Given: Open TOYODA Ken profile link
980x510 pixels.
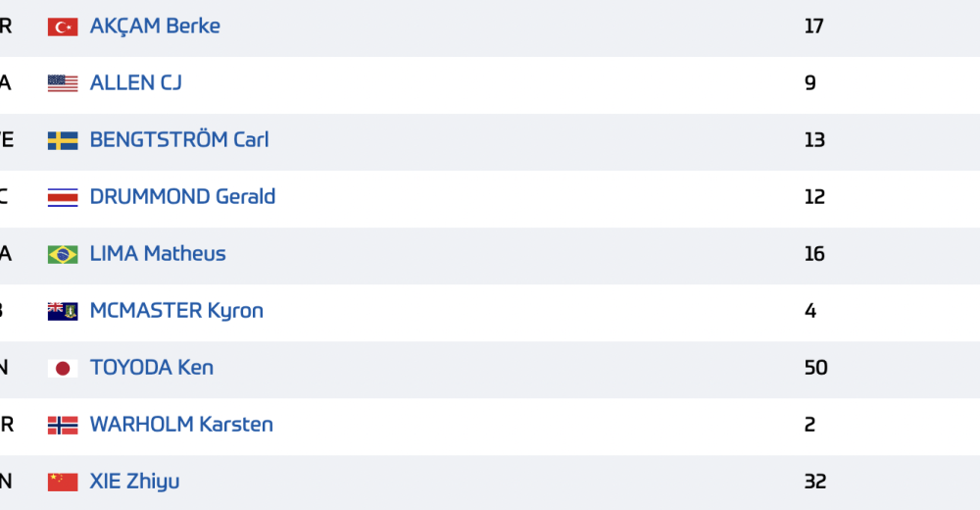Looking at the screenshot, I should [151, 368].
